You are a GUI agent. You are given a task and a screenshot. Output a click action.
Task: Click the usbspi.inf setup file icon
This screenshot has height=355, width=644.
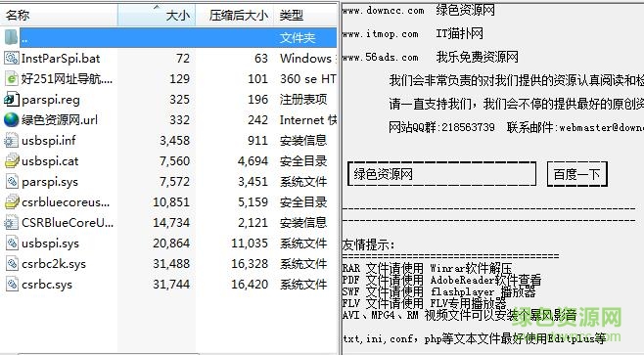coord(11,141)
